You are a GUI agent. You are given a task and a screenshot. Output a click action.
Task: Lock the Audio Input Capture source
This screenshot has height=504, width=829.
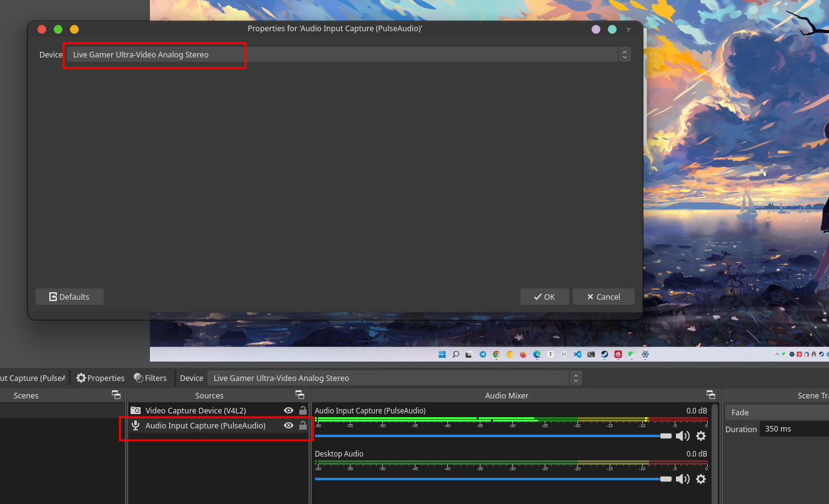tap(303, 425)
